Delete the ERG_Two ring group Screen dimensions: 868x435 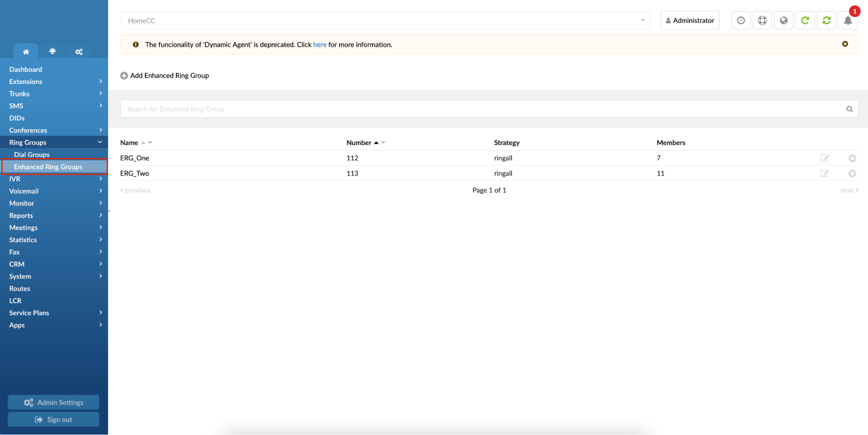pyautogui.click(x=852, y=173)
